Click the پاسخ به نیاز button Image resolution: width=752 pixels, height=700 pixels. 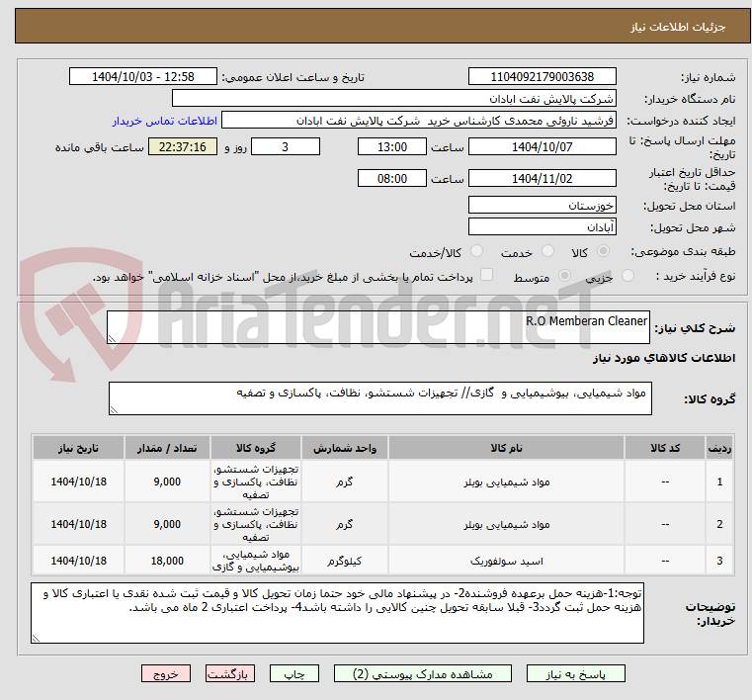[x=576, y=673]
